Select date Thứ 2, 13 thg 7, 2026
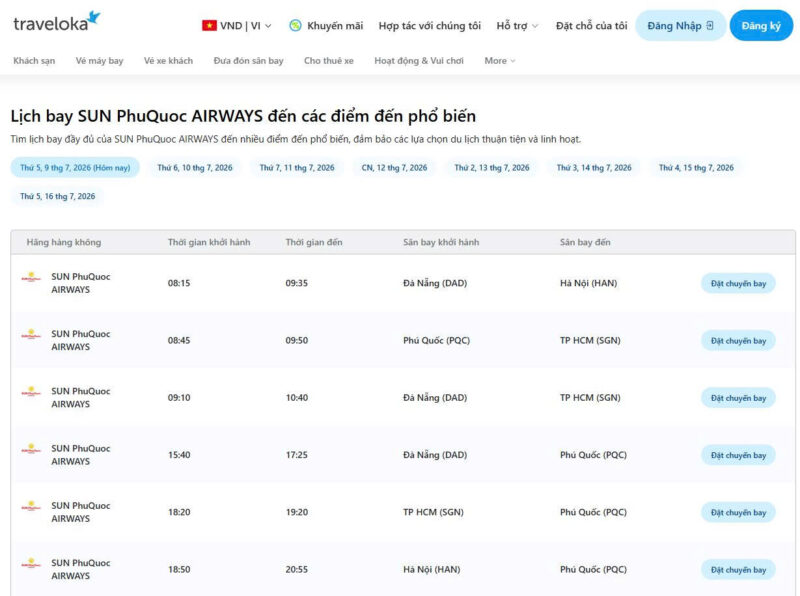Viewport: 800px width, 596px height. point(492,167)
